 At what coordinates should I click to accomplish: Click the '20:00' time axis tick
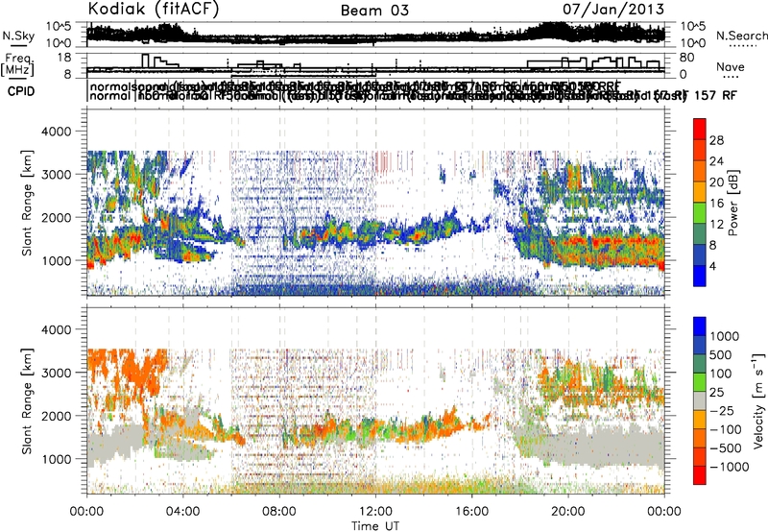(x=568, y=512)
